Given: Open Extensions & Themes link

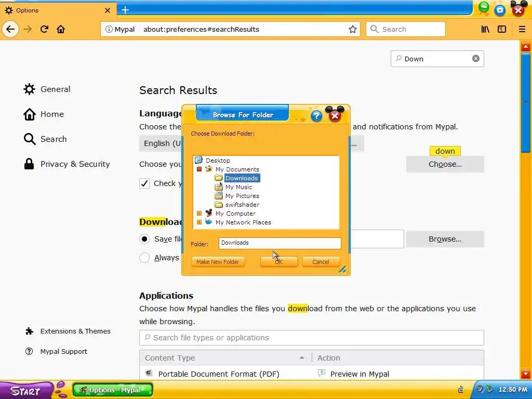Looking at the screenshot, I should (x=68, y=331).
